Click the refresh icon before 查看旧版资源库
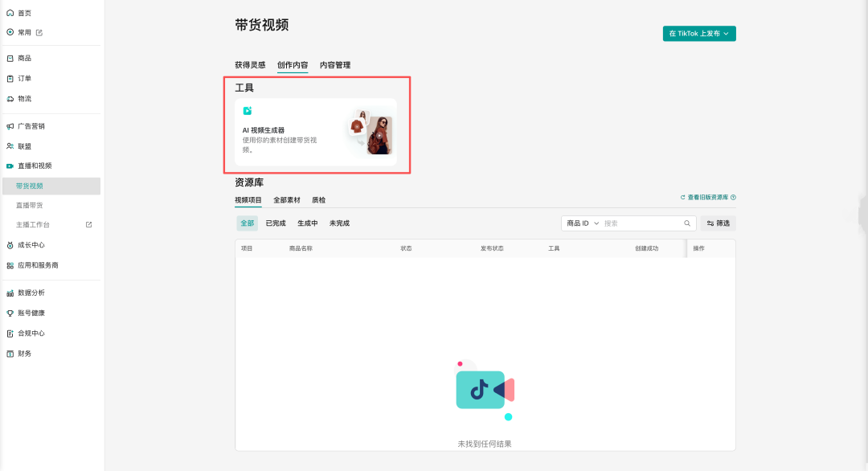868x471 pixels. tap(682, 197)
